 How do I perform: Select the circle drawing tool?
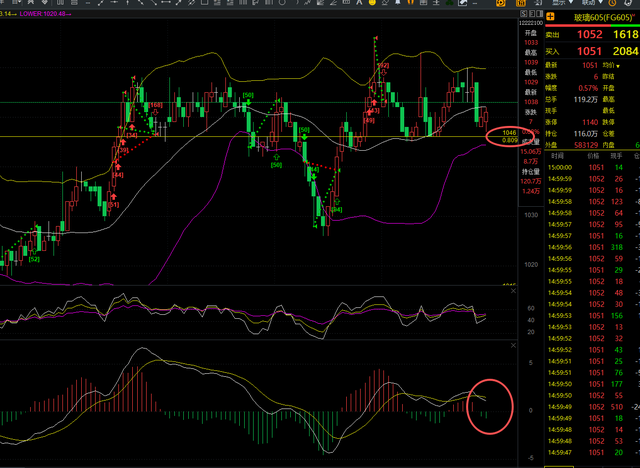(282, 2)
